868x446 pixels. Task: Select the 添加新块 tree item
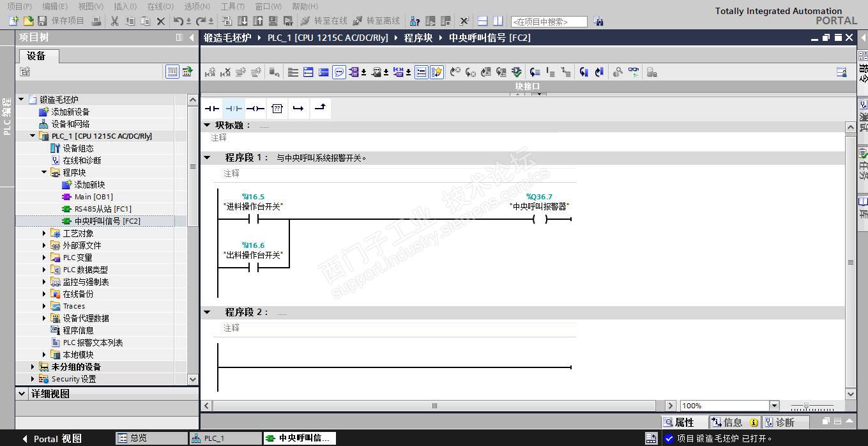(x=89, y=185)
